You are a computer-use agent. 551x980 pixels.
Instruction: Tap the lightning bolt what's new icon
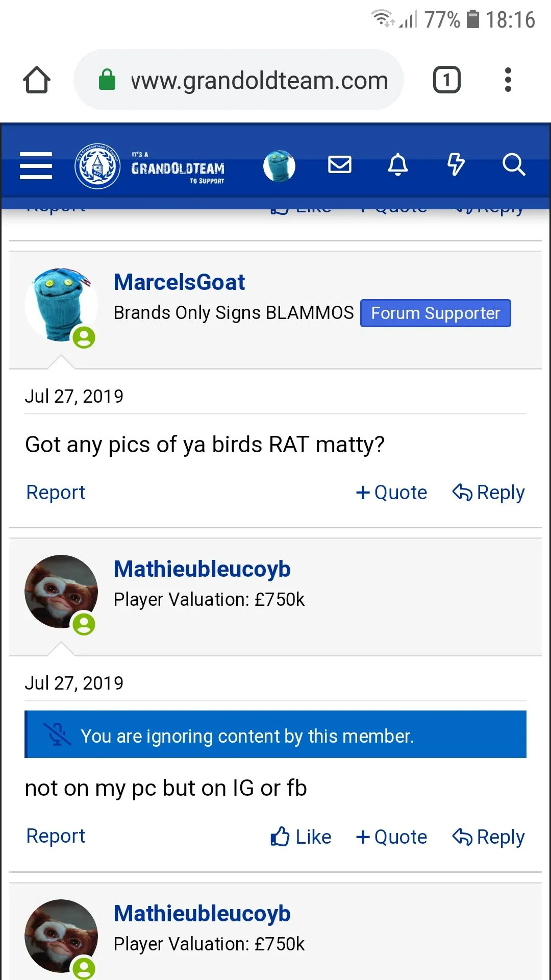coord(456,165)
